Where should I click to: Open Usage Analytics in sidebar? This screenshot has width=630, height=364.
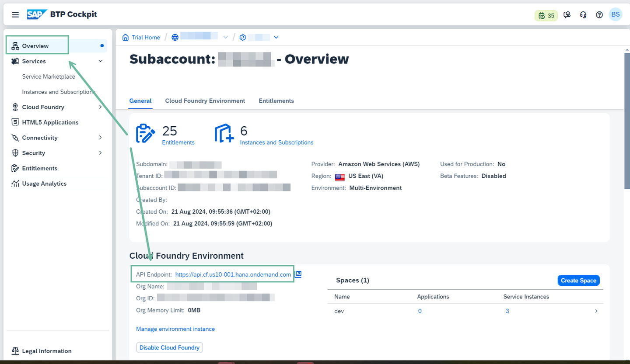(44, 184)
